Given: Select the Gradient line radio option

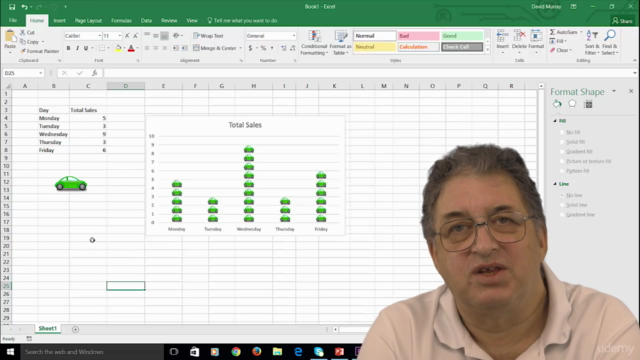Looking at the screenshot, I should (562, 214).
